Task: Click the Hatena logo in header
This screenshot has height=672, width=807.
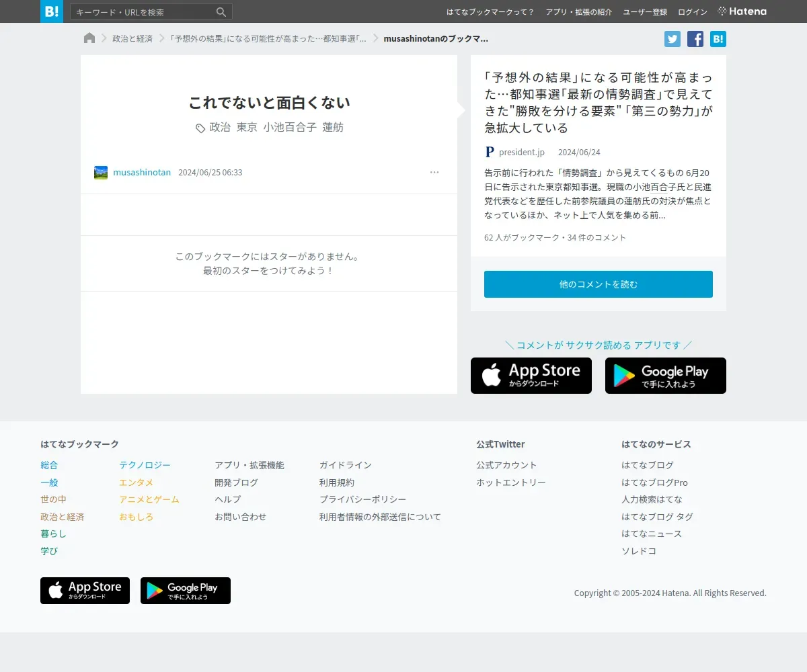Action: coord(742,11)
